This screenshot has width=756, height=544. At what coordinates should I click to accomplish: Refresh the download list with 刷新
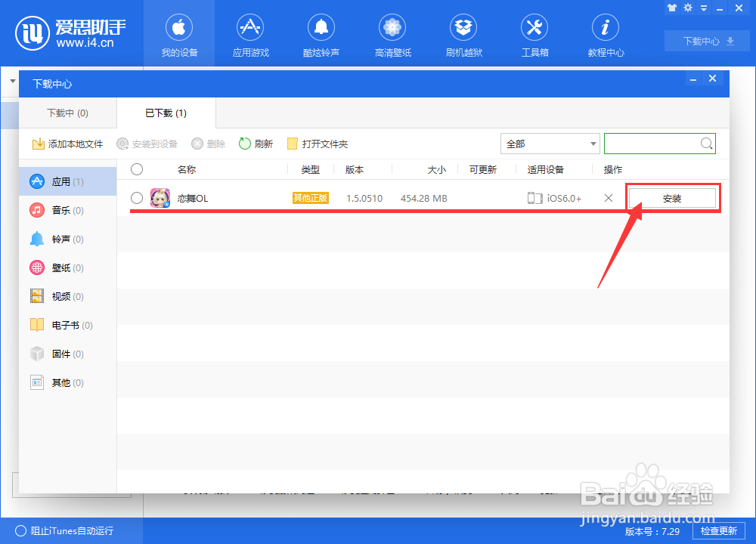[x=256, y=143]
